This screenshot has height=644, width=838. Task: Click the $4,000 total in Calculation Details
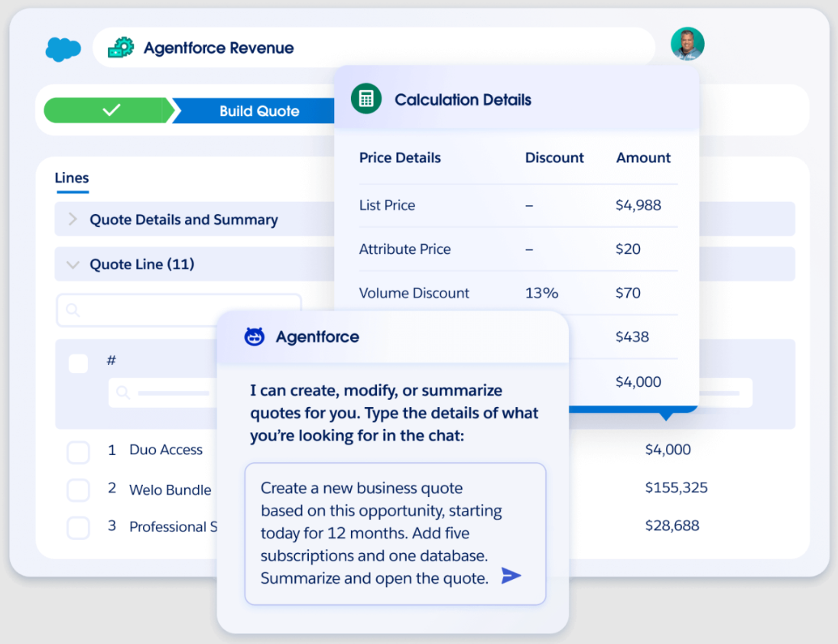point(638,382)
